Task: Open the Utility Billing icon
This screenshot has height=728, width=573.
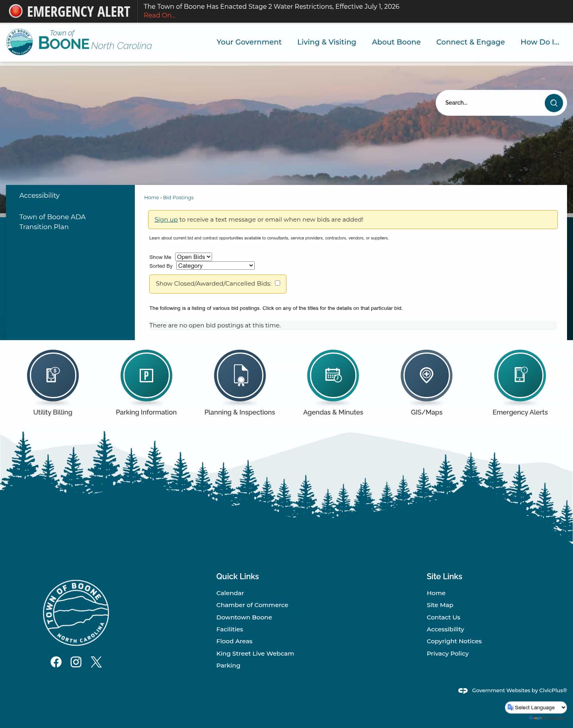Action: (53, 375)
